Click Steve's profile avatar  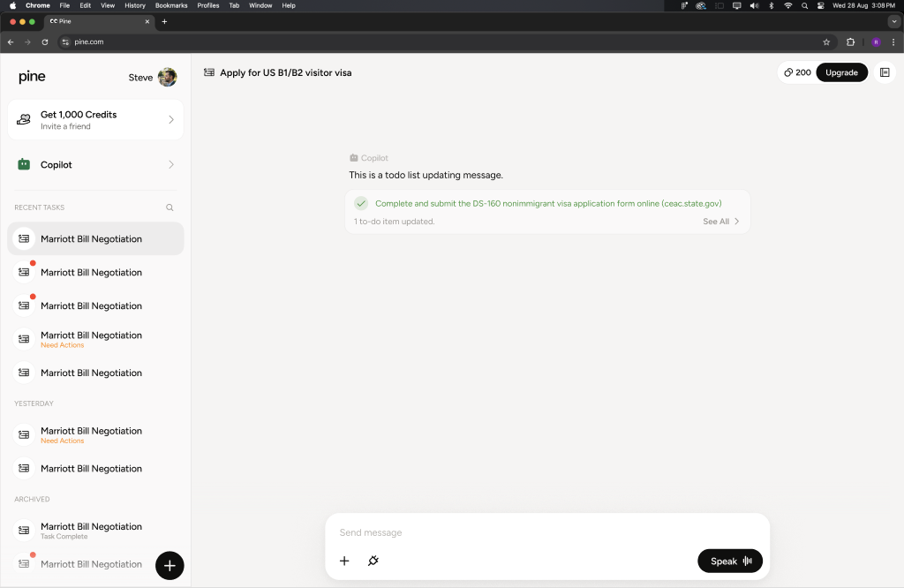coord(167,77)
